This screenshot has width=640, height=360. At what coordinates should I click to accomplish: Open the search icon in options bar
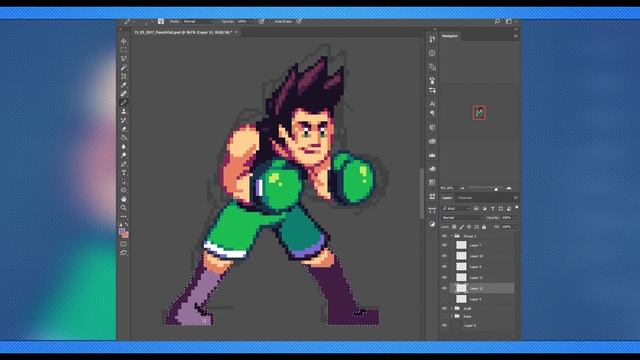tap(497, 21)
